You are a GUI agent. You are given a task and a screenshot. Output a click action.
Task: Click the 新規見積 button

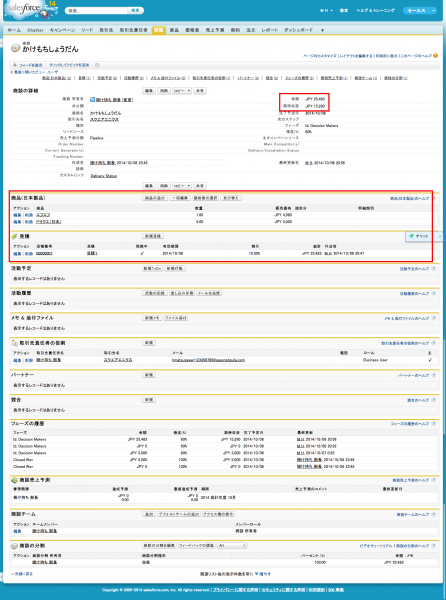pos(153,236)
